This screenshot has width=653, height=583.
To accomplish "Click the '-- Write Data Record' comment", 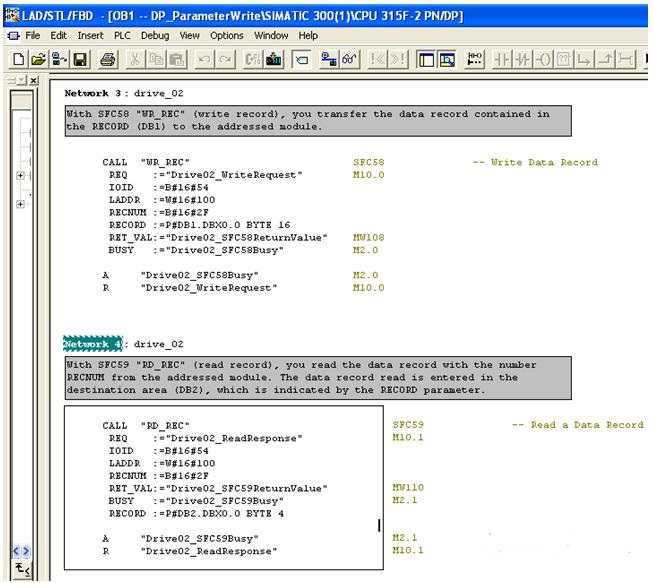I will (535, 162).
